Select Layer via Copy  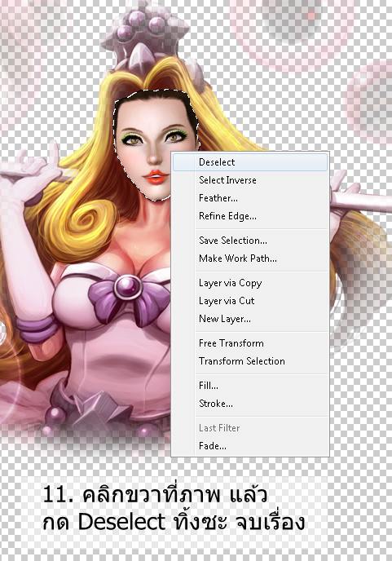pos(250,283)
